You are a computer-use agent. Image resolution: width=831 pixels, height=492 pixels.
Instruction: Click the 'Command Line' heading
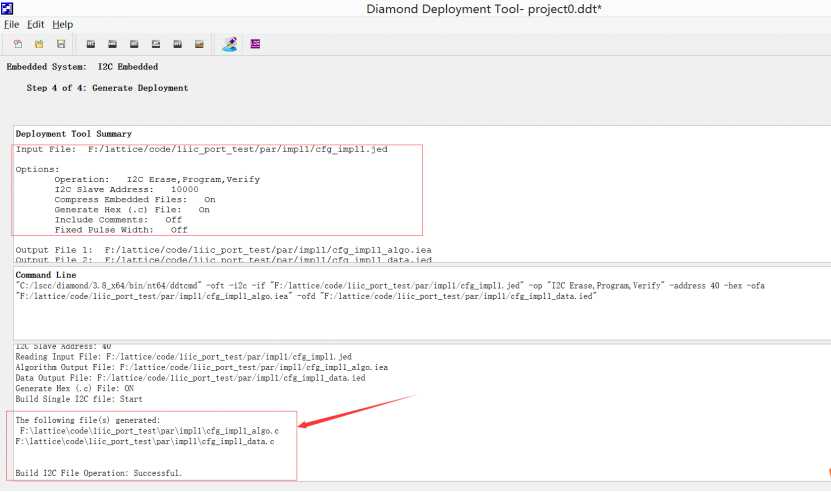click(46, 275)
